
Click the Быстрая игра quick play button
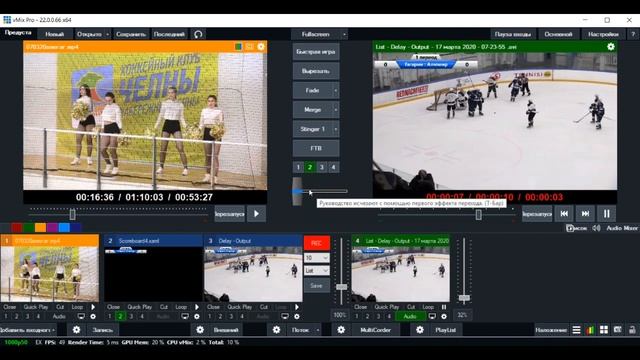316,52
